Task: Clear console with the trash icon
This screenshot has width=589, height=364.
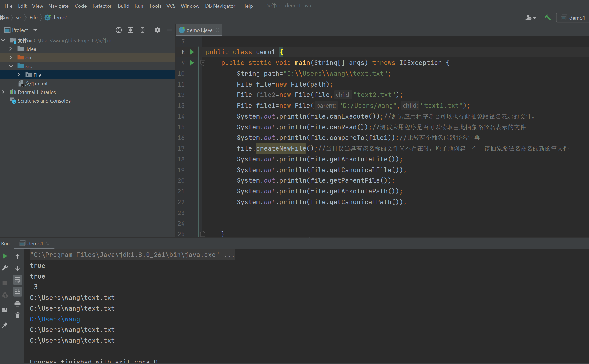Action: [x=17, y=315]
